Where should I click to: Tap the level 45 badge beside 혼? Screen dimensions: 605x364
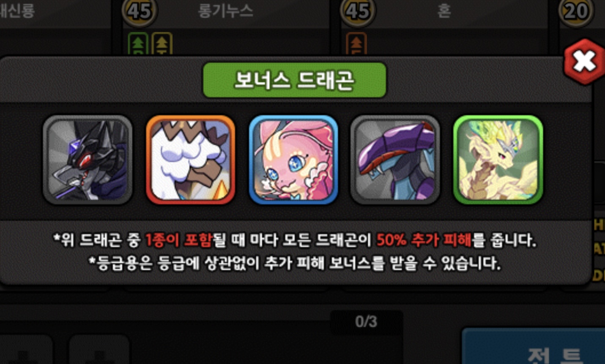pyautogui.click(x=358, y=11)
